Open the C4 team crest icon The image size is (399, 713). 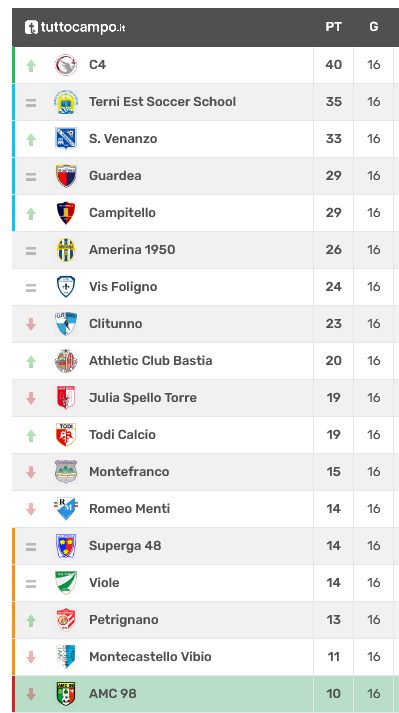[66, 65]
